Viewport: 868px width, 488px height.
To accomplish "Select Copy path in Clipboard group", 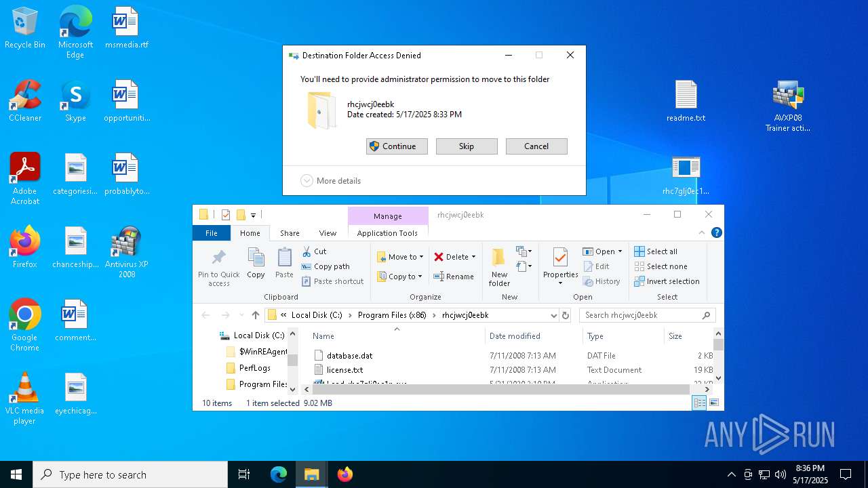I will (325, 266).
